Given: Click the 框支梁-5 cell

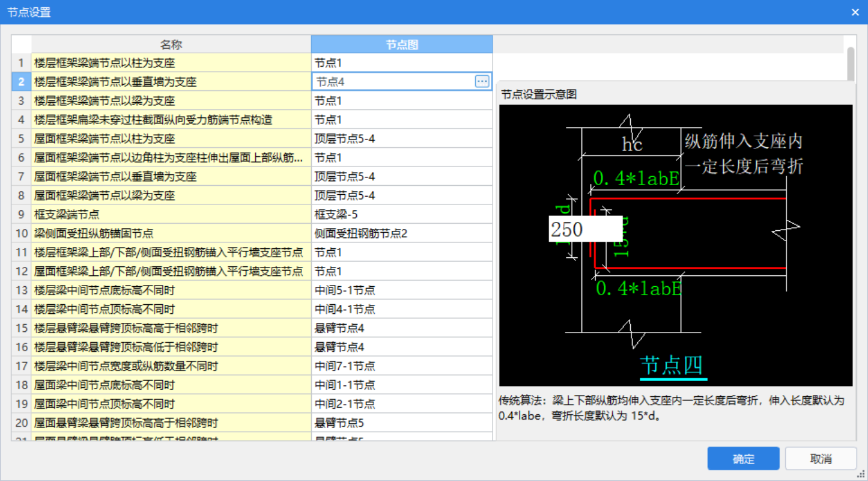Looking at the screenshot, I should point(402,215).
